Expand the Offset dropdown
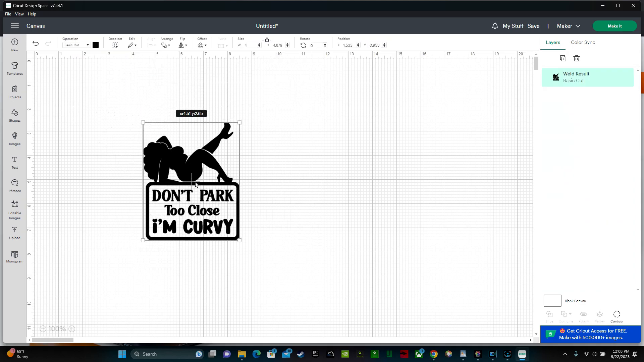 point(202,45)
